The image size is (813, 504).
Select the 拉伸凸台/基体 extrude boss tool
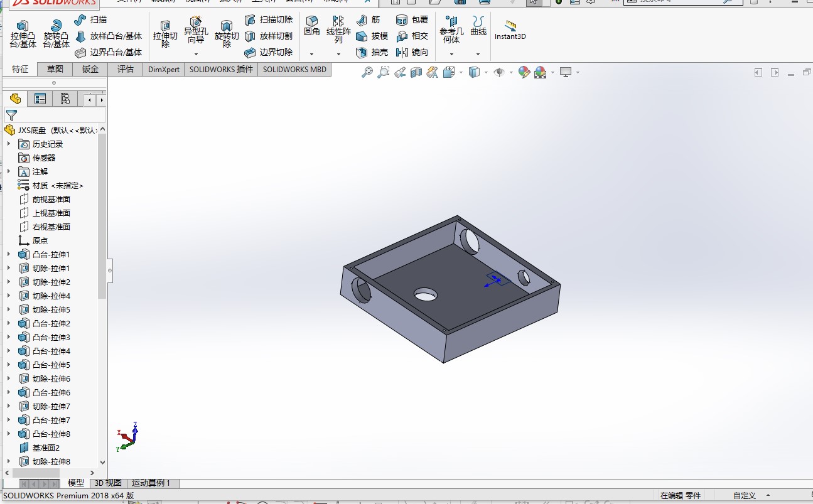(23, 34)
